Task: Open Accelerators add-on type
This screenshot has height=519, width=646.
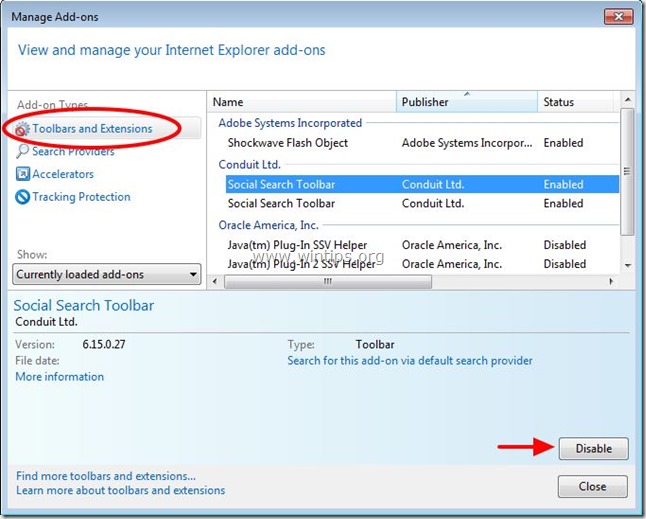Action: click(63, 174)
